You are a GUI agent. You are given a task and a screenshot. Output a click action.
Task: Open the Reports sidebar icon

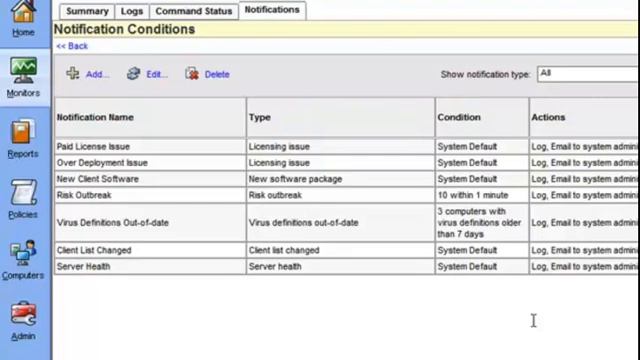click(23, 131)
